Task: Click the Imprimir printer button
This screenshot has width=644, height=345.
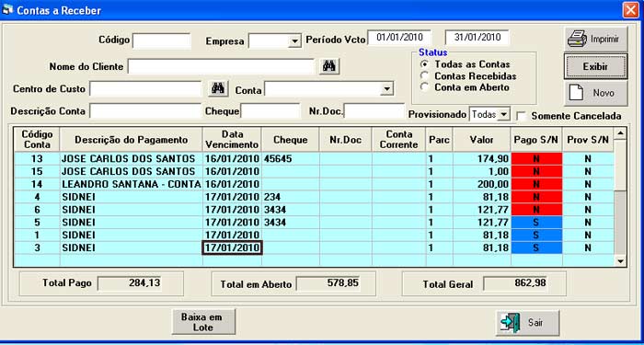Action: tap(595, 40)
